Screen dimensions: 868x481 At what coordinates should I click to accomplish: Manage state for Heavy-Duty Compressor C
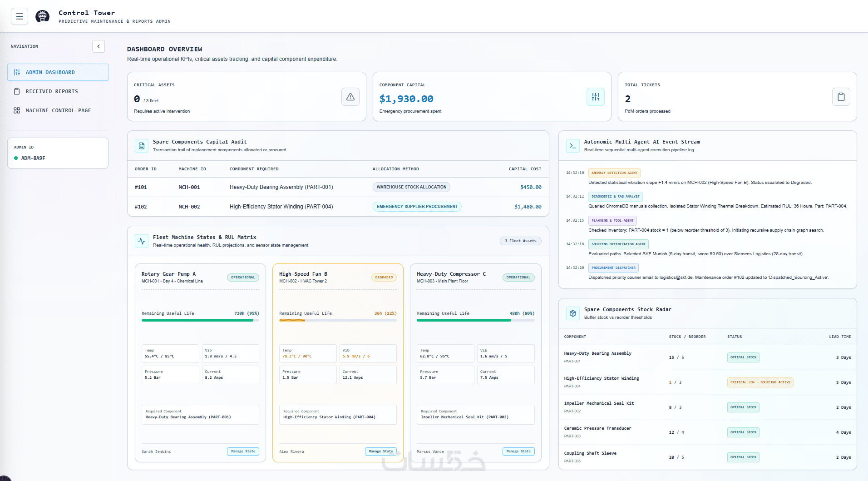tap(518, 451)
